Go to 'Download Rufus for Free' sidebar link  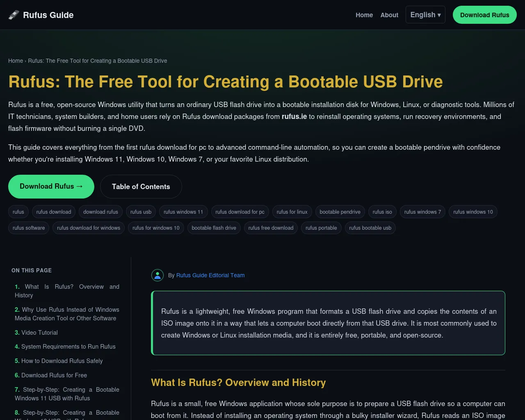[51, 375]
